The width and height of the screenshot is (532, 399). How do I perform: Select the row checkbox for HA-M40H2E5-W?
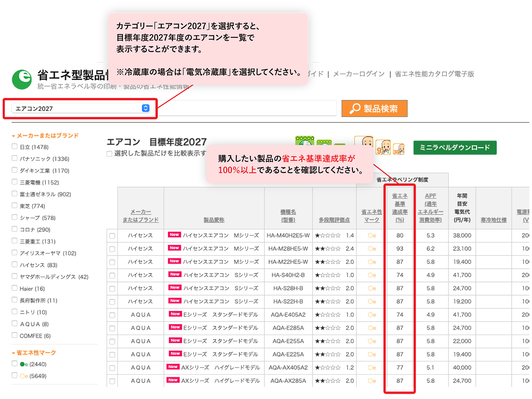point(112,236)
